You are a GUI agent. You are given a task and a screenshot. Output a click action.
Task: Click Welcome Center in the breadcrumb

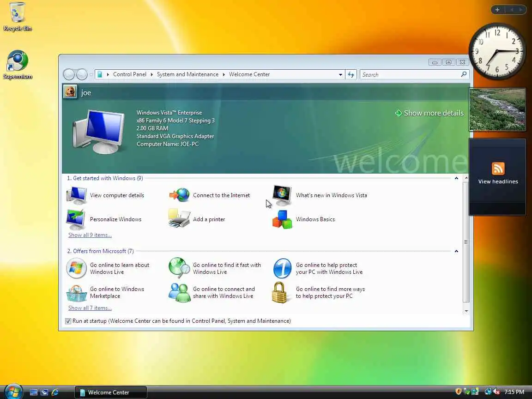249,74
